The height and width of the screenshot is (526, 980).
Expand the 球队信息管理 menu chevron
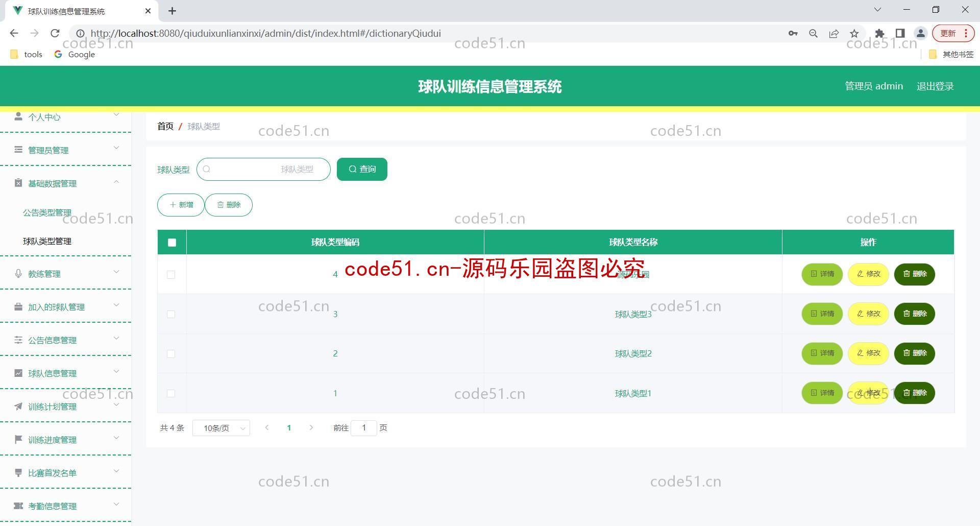pyautogui.click(x=116, y=371)
